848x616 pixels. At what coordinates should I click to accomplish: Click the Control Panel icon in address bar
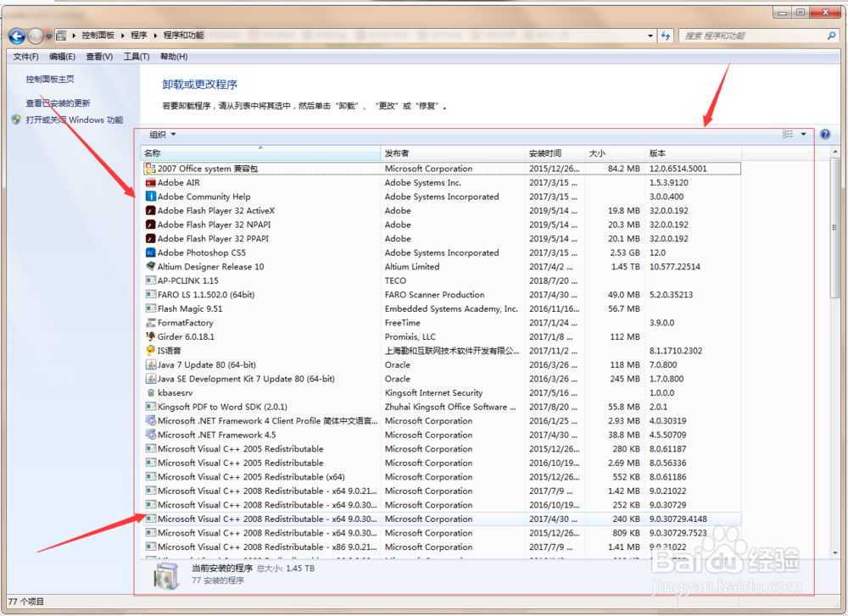tap(61, 36)
